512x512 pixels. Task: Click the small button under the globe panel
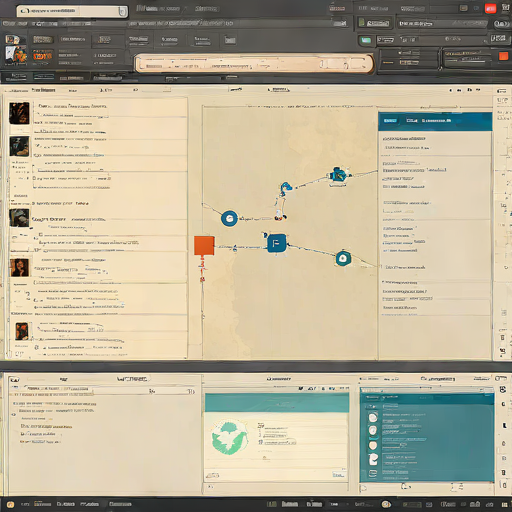coord(338,475)
